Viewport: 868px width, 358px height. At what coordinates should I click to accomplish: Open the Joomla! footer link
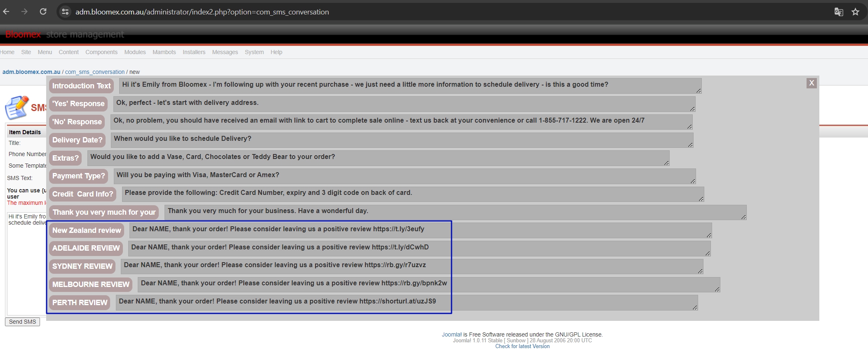click(x=452, y=334)
